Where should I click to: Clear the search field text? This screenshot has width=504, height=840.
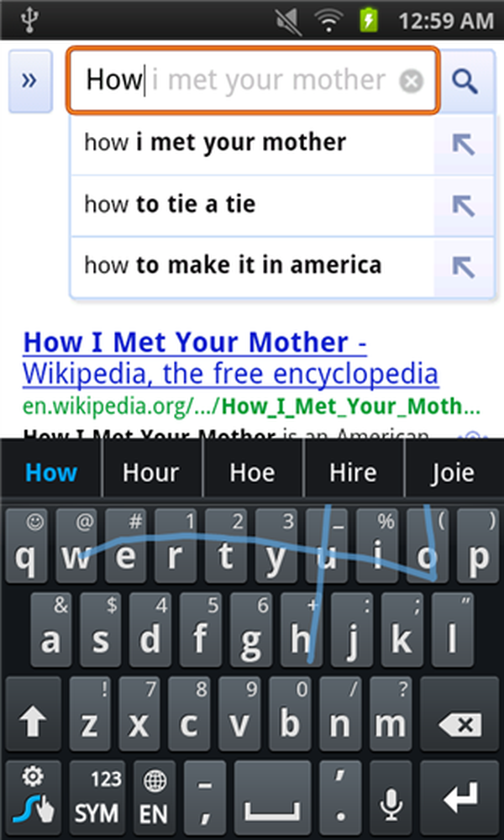coord(411,81)
